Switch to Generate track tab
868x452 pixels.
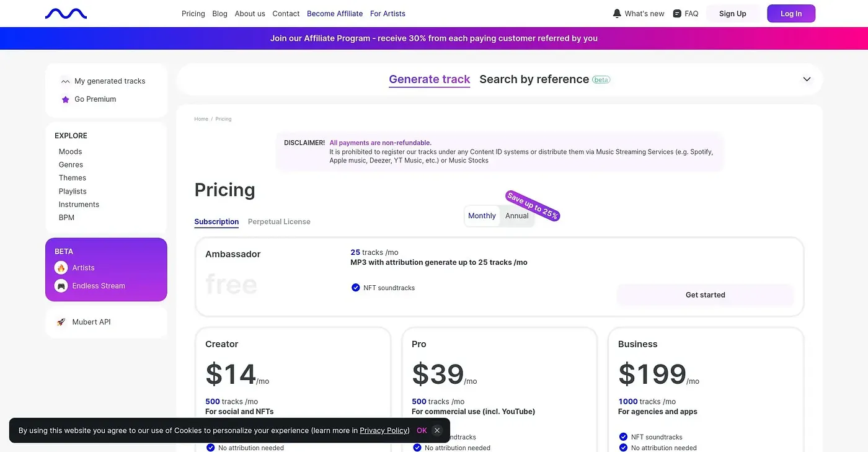(x=430, y=79)
